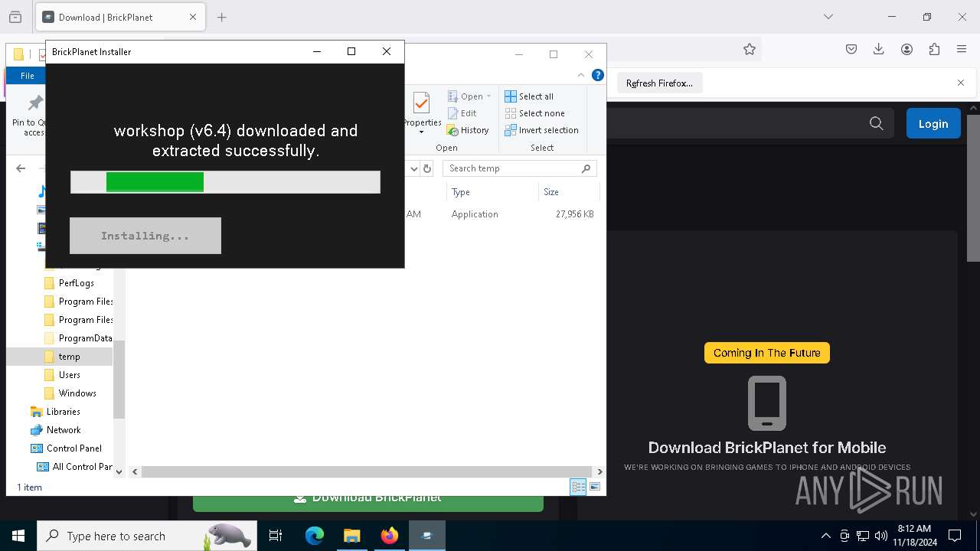Click the Explorer horizontal scrollbar
The image size is (980, 551).
[367, 471]
